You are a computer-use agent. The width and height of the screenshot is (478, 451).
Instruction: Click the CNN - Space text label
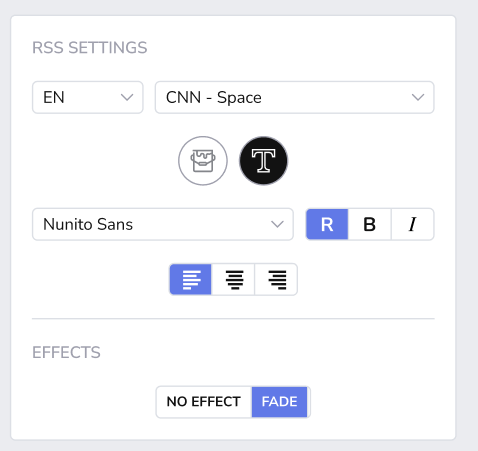pos(214,98)
